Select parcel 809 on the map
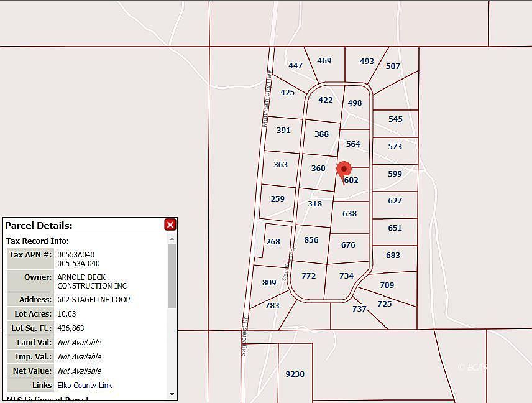Image resolution: width=532 pixels, height=403 pixels. pos(269,283)
